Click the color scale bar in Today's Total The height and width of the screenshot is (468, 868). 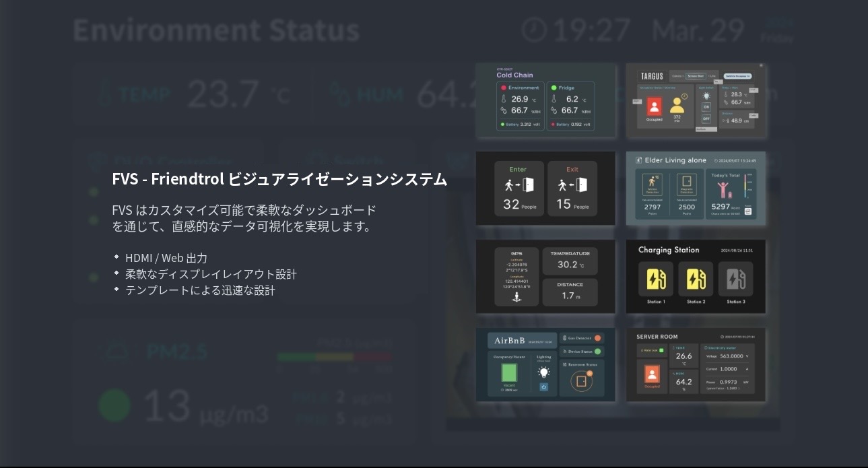pyautogui.click(x=745, y=186)
